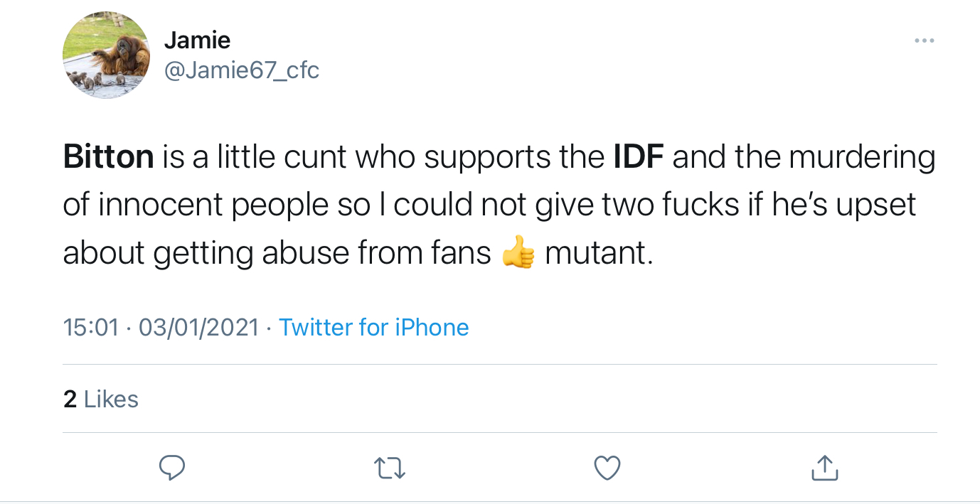Click the thumbs-up emoji in the tweet
980x504 pixels.
pos(517,254)
